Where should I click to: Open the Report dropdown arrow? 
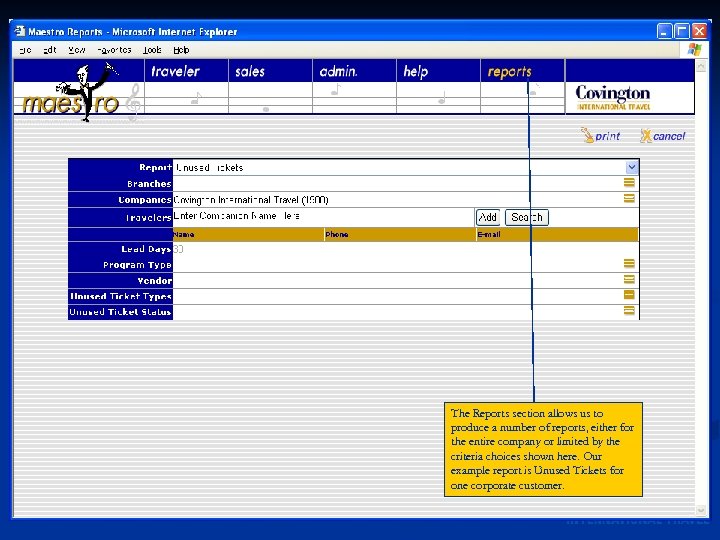[631, 167]
